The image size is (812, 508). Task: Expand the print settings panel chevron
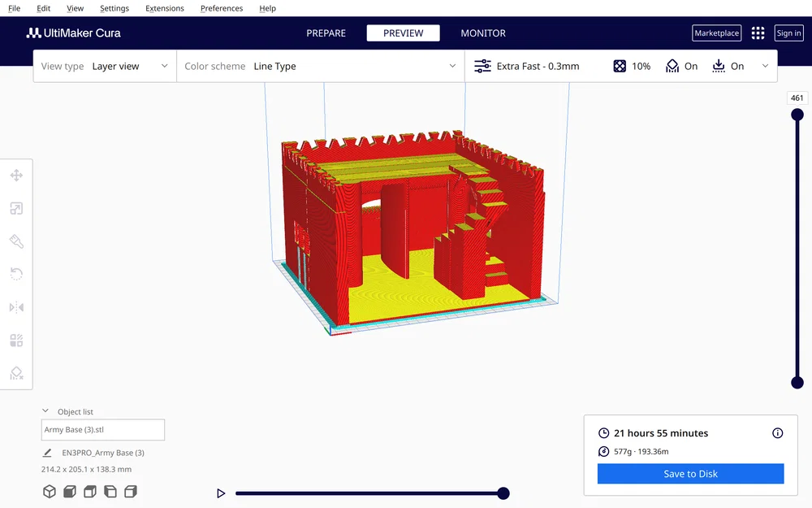coord(765,66)
